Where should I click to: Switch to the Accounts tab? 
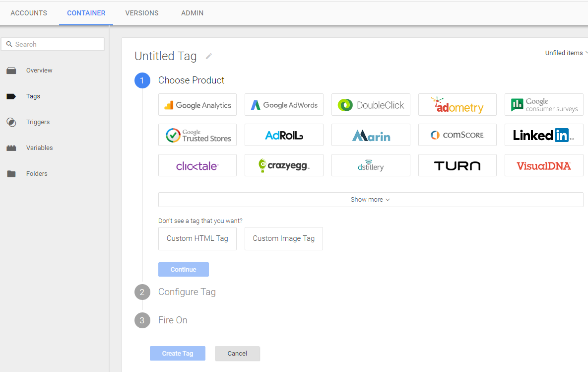coord(29,13)
